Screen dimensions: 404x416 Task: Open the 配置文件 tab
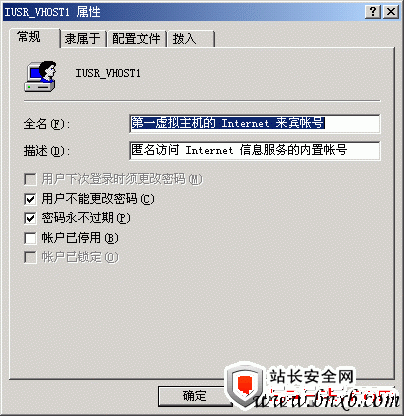point(136,39)
